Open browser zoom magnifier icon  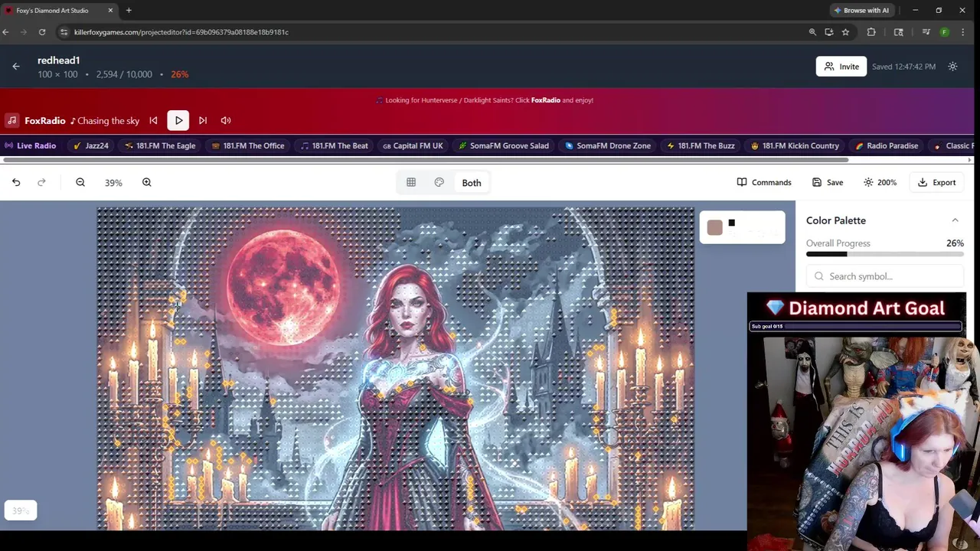pyautogui.click(x=812, y=32)
